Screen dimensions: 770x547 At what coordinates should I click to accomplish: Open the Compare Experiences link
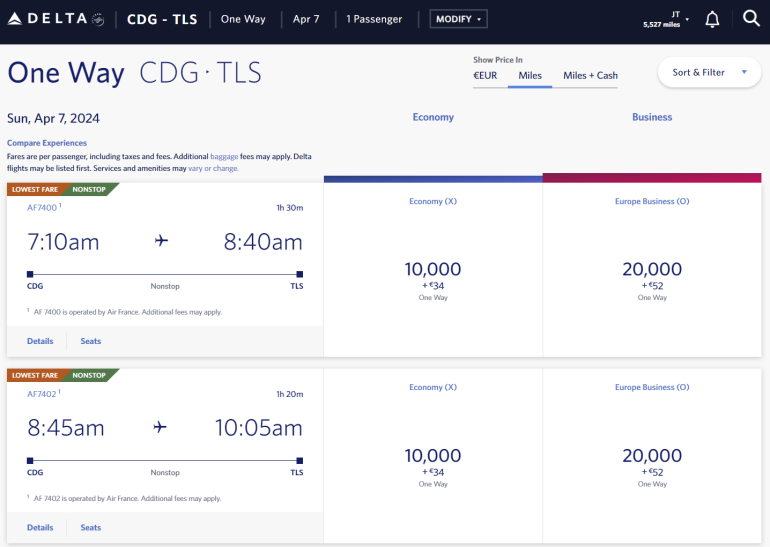tap(47, 143)
